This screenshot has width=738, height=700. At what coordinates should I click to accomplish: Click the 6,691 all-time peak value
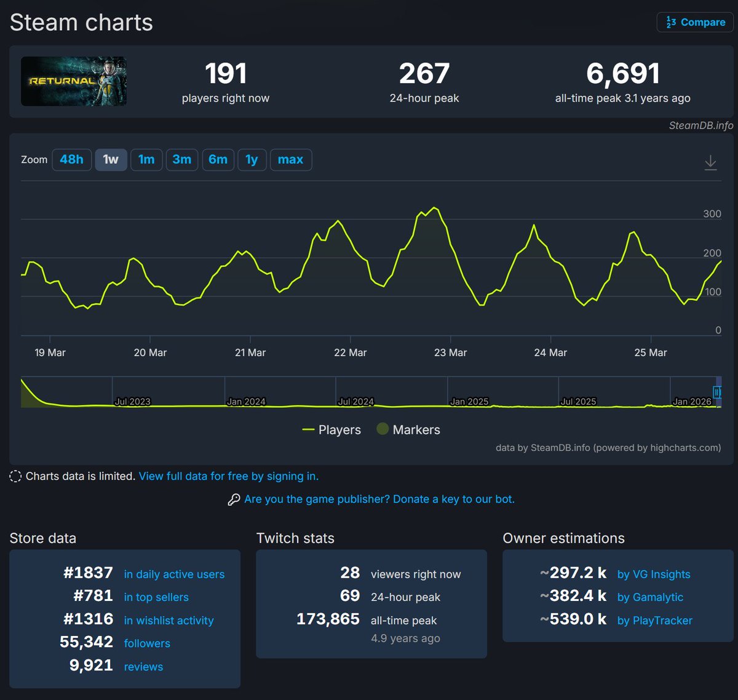(623, 74)
